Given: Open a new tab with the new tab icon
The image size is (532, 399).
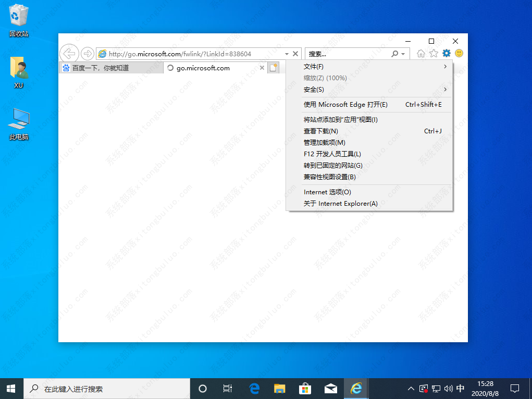Looking at the screenshot, I should 274,67.
